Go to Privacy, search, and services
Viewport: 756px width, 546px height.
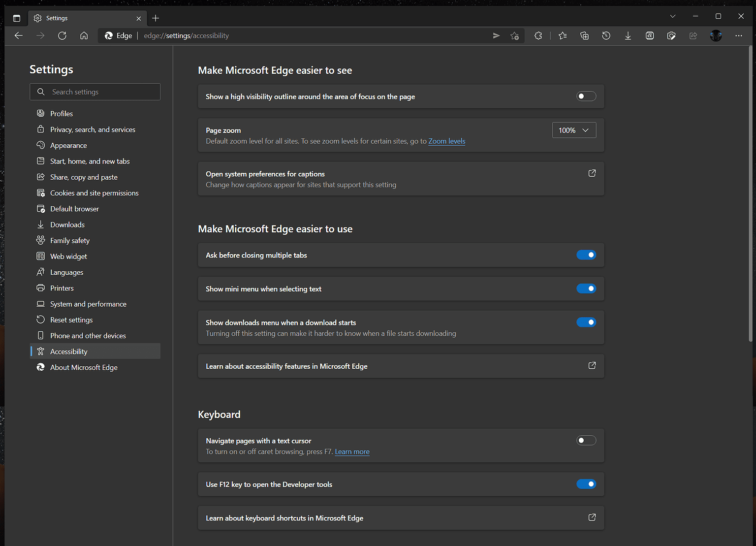pyautogui.click(x=93, y=129)
